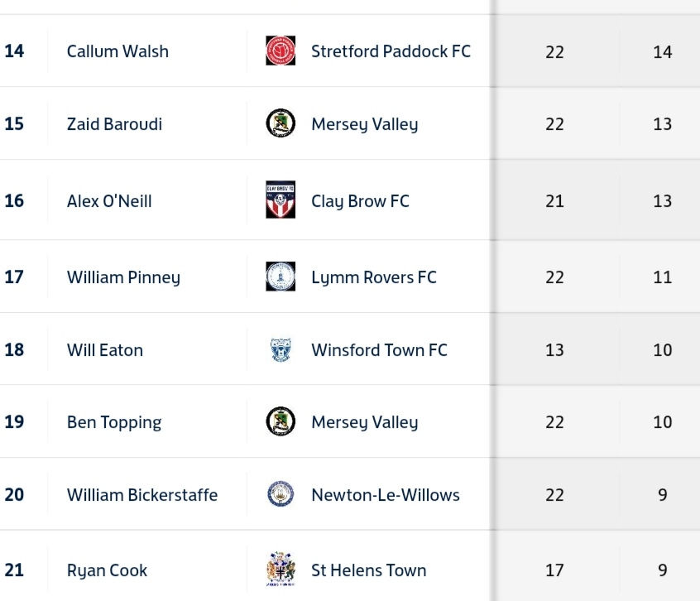700x601 pixels.
Task: View William Pinney's player page
Action: pos(123,277)
